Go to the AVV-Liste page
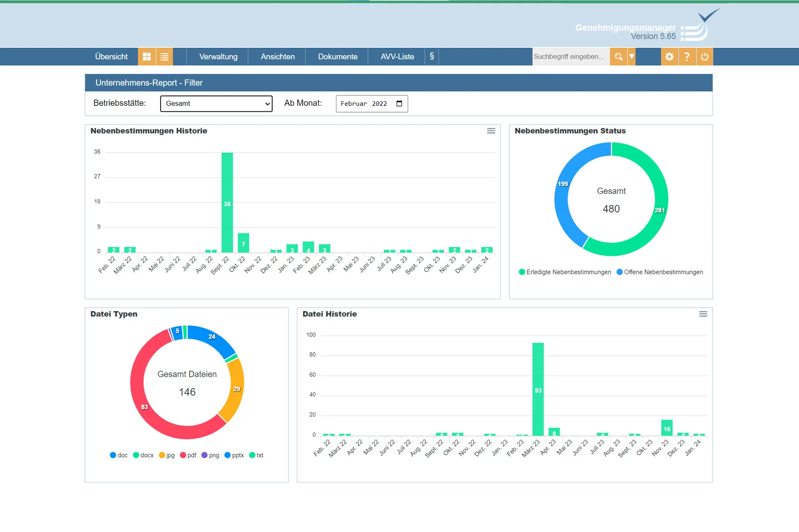Viewport: 799px width, 532px height. (x=397, y=57)
